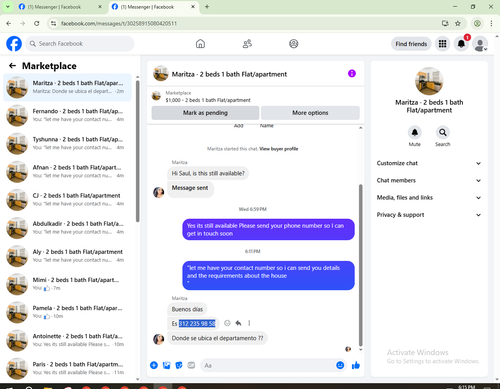Viewport: 500px width, 389px height.
Task: Click the Mute bell icon in side panel
Action: coord(415,132)
